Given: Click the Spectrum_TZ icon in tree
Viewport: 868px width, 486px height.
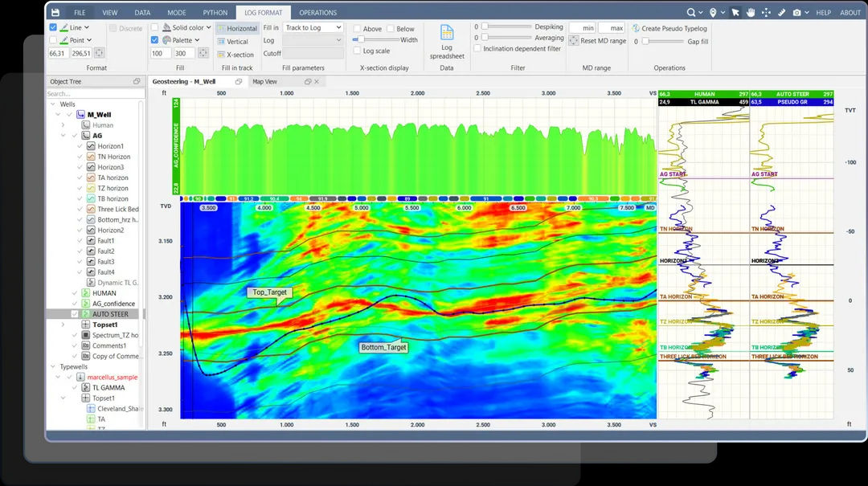Looking at the screenshot, I should click(86, 335).
